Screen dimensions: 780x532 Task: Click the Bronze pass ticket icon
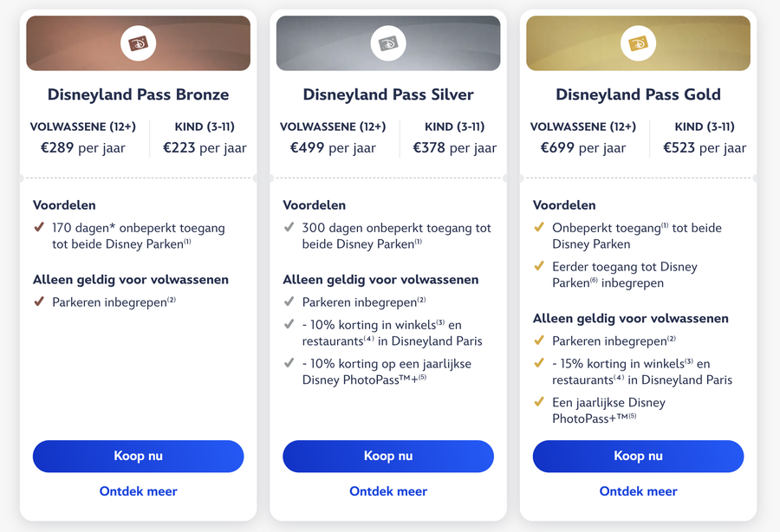[x=138, y=43]
